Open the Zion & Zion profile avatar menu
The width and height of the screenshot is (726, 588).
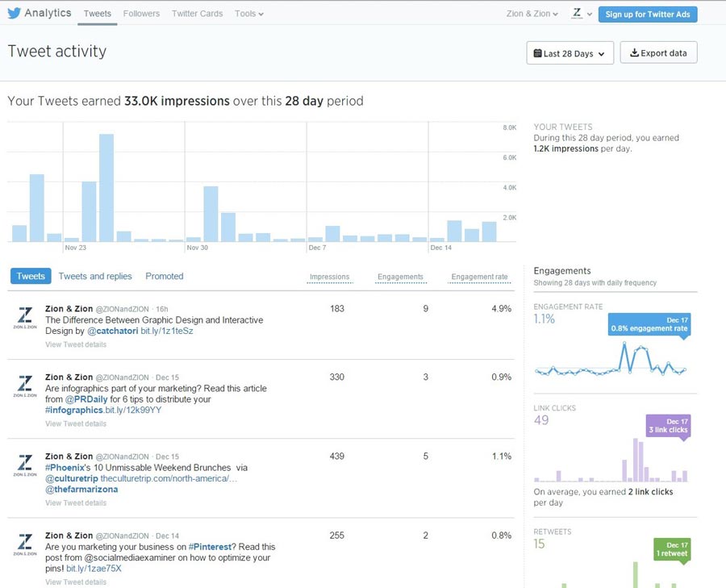tap(582, 14)
